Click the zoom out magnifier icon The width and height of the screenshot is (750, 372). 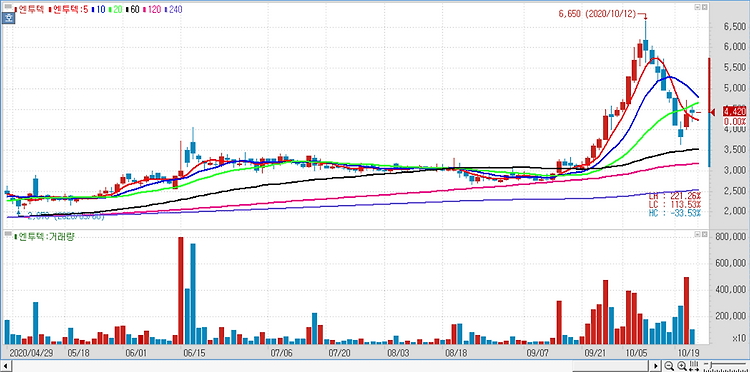click(669, 366)
